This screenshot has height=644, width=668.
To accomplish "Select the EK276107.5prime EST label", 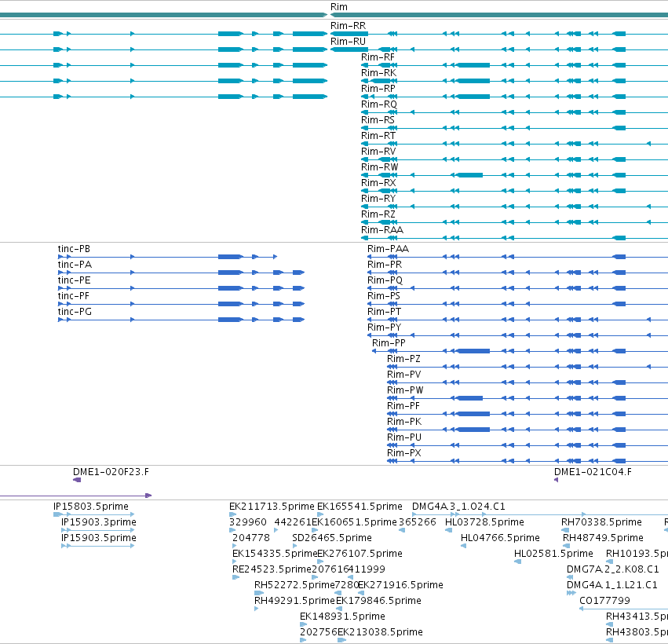I will coord(360,554).
